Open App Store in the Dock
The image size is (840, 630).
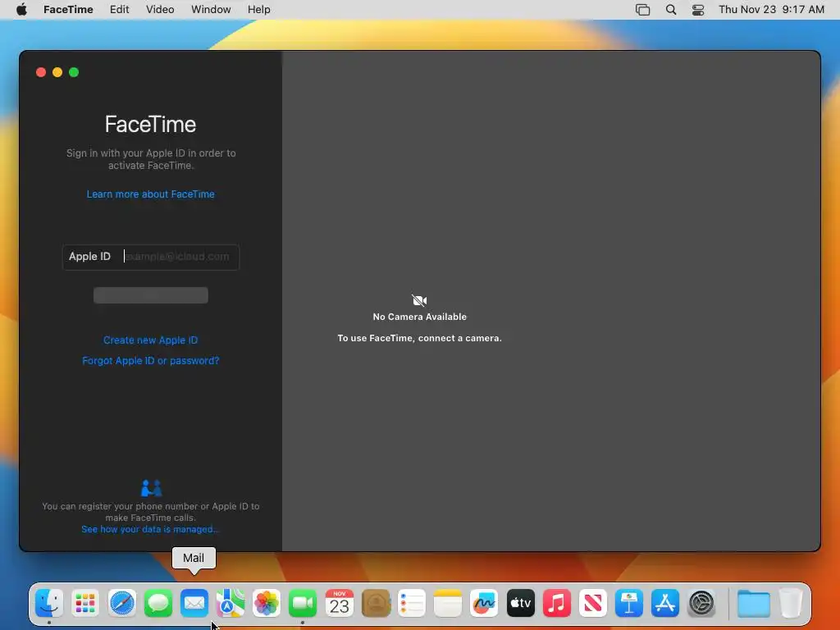[x=664, y=604]
